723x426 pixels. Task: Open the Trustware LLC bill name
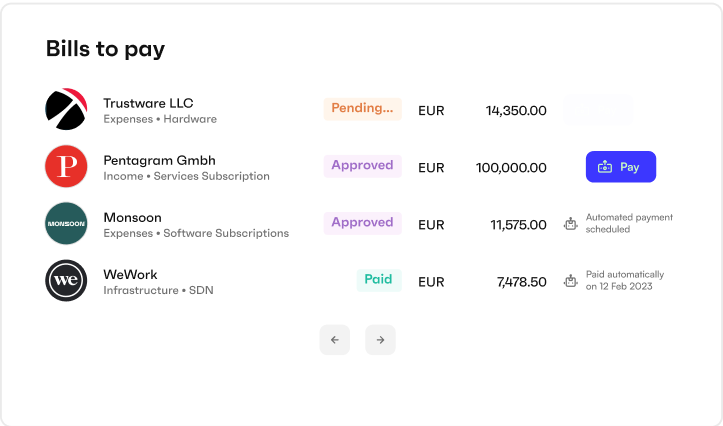tap(148, 103)
